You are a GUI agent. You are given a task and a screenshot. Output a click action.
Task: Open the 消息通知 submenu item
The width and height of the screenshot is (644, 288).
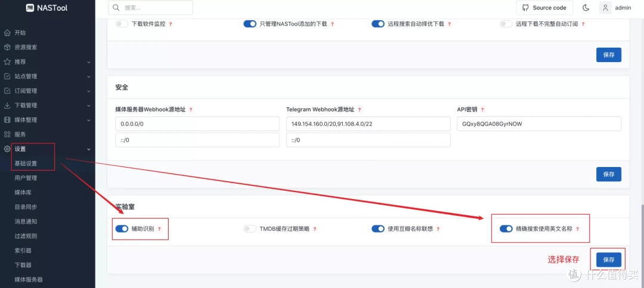click(x=26, y=221)
